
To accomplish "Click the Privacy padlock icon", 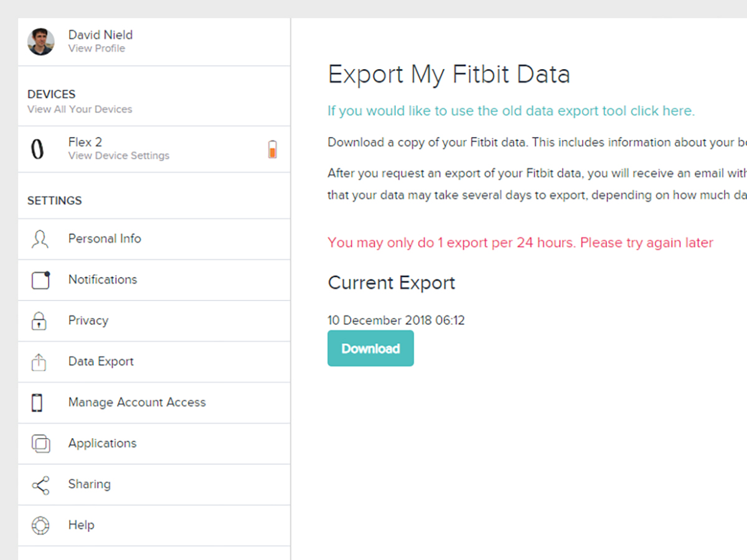I will point(40,321).
